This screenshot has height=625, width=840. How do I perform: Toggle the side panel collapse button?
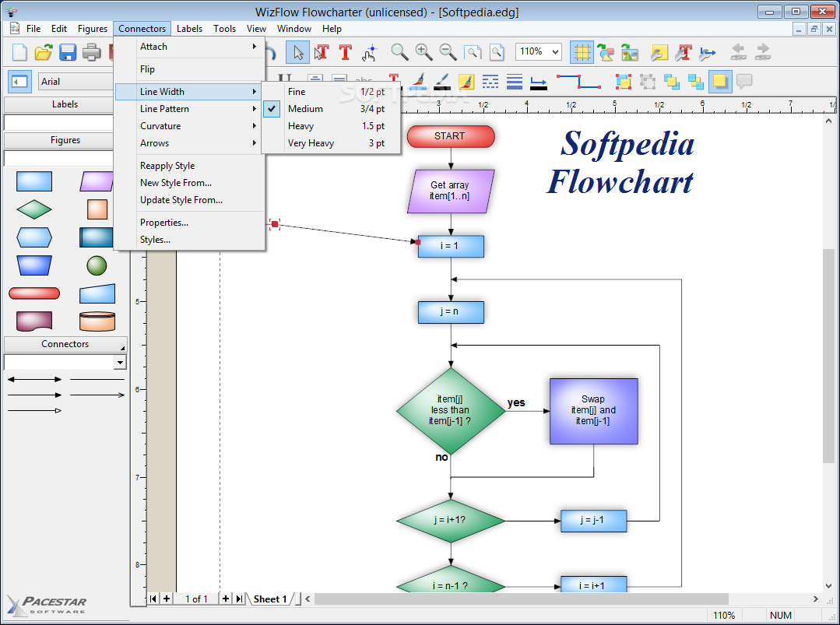[x=19, y=82]
